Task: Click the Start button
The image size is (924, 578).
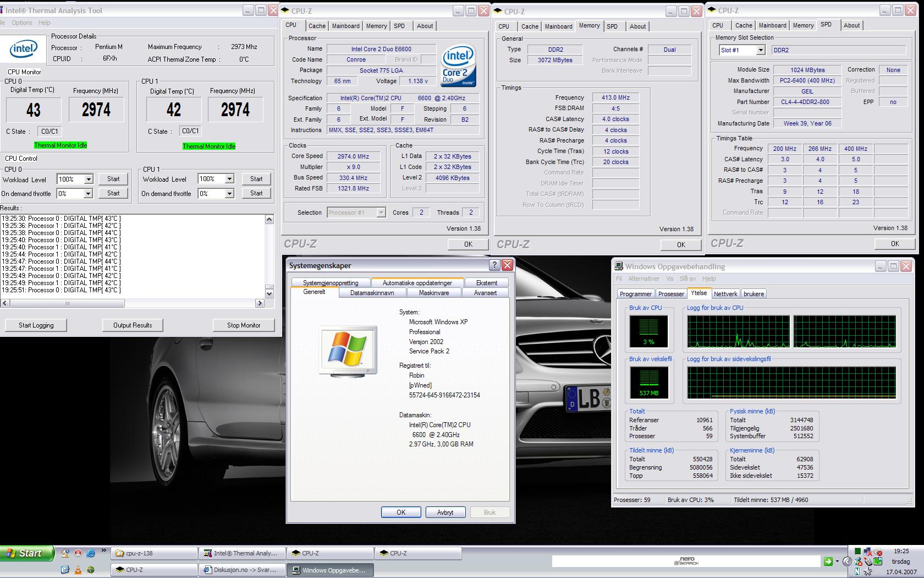Action: click(27, 553)
